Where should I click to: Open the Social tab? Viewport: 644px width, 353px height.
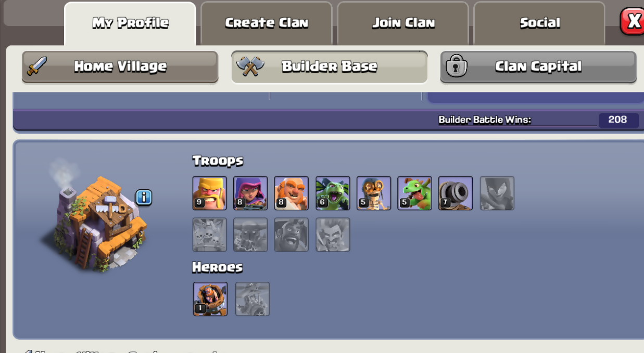click(539, 23)
